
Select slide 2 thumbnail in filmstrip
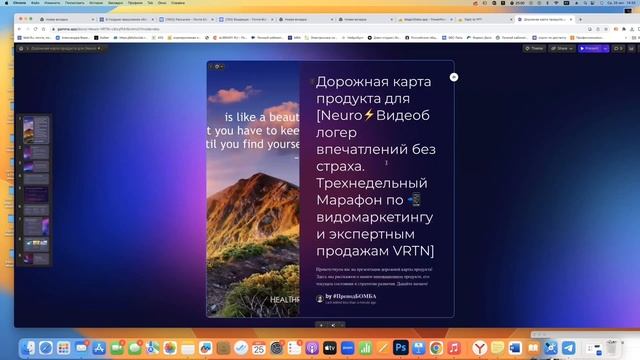pos(36,152)
